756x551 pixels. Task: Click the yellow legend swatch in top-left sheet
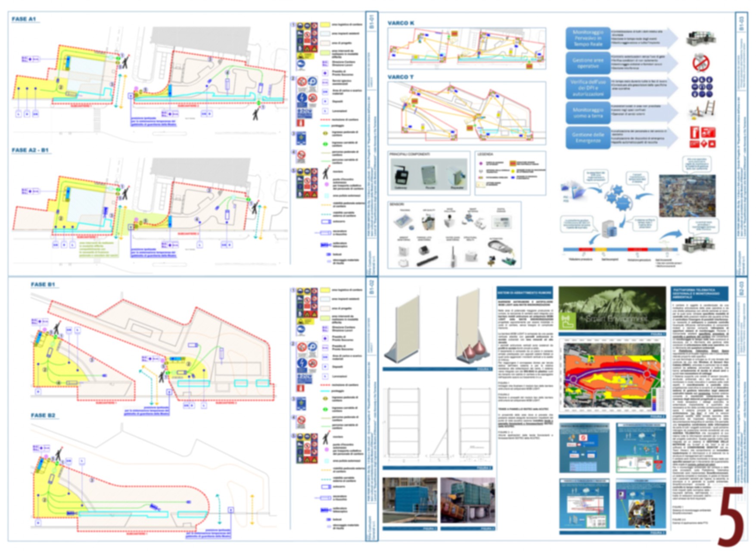pos(325,25)
